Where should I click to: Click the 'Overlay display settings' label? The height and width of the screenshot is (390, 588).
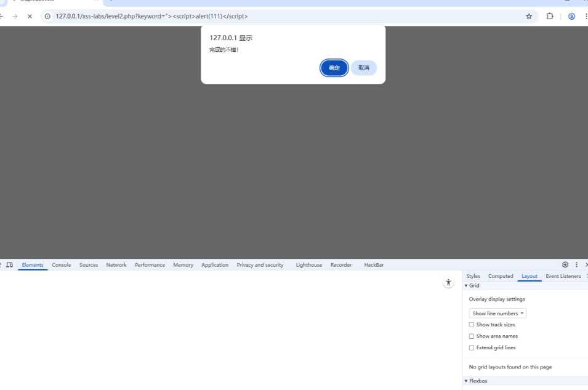497,299
